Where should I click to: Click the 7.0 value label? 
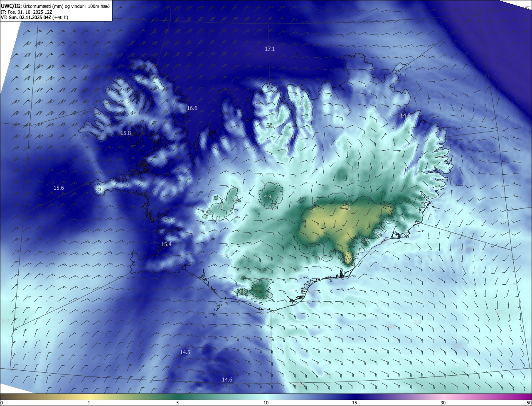click(220, 207)
